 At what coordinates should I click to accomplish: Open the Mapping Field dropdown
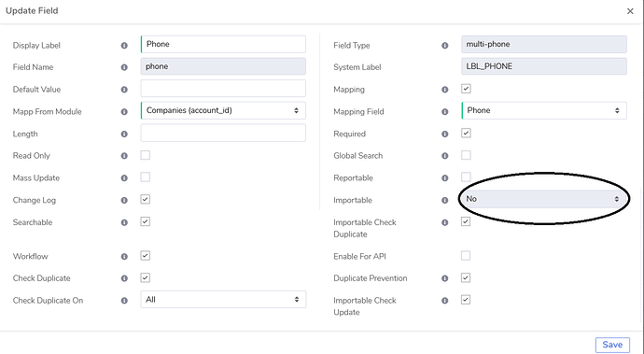pos(544,110)
